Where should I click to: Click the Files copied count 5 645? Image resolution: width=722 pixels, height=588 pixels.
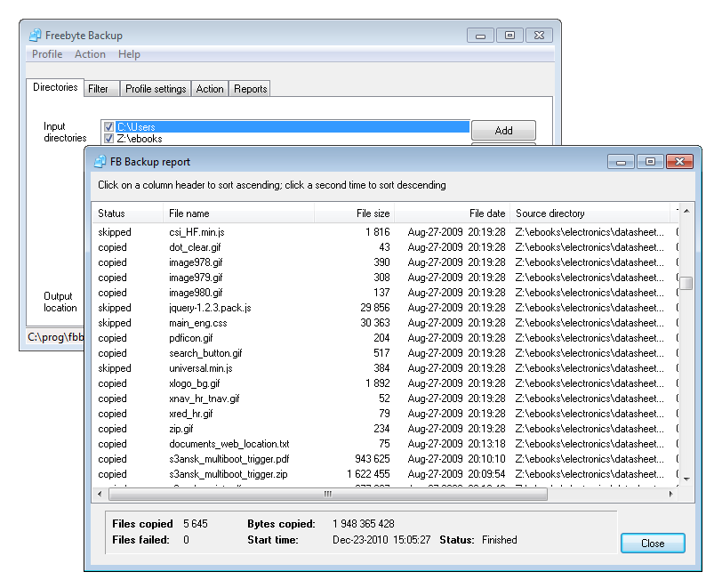point(196,524)
